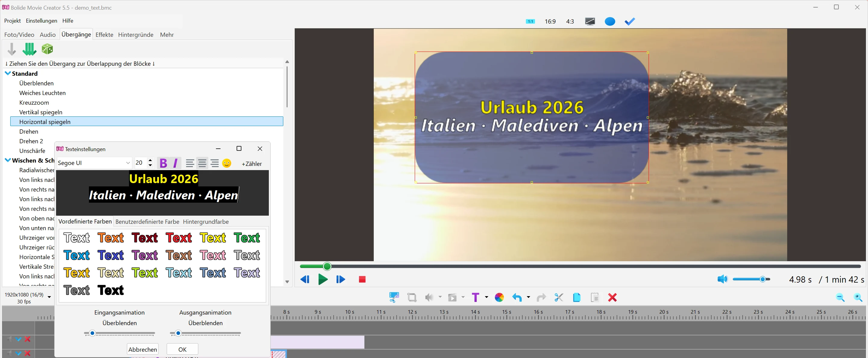Image resolution: width=868 pixels, height=358 pixels.
Task: Set preview aspect ratio to 4:3
Action: coord(570,22)
